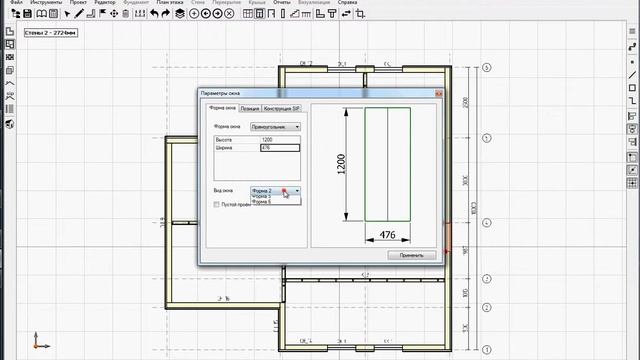
Task: Open the calculator icon in the toolbar
Action: pos(53,14)
